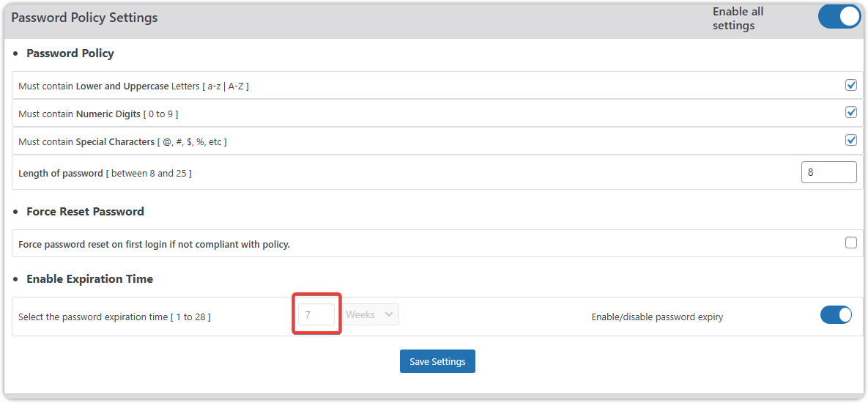Click the 'Length of password' label text

tap(105, 173)
